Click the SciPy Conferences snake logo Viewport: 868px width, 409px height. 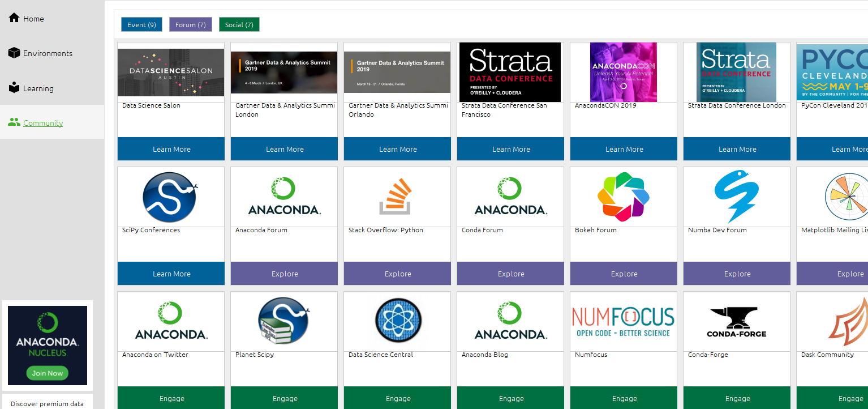point(171,197)
